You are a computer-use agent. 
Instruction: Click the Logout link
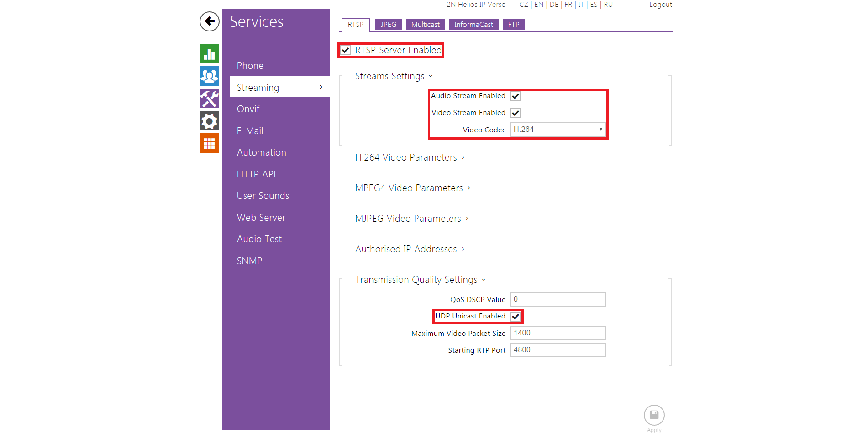point(660,5)
